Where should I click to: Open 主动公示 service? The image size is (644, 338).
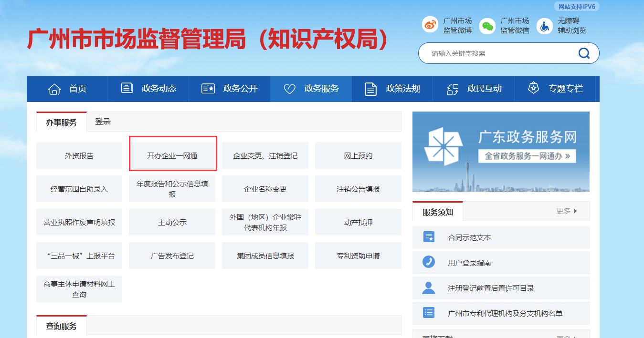(x=172, y=222)
